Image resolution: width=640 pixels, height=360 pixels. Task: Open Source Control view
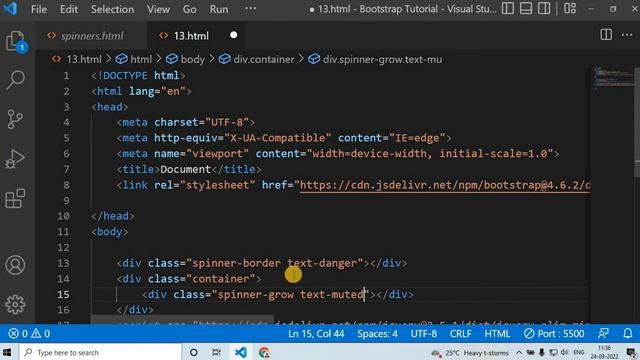[16, 119]
